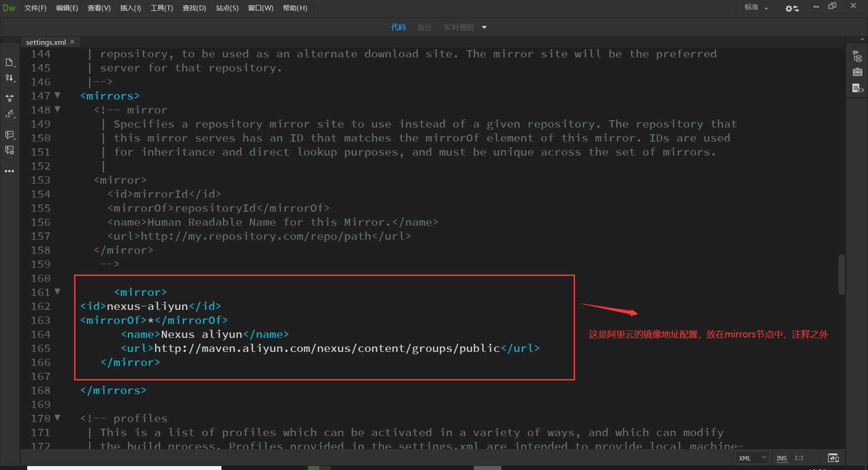The image size is (868, 470).
Task: Open the 站点(S) menu
Action: pos(227,8)
